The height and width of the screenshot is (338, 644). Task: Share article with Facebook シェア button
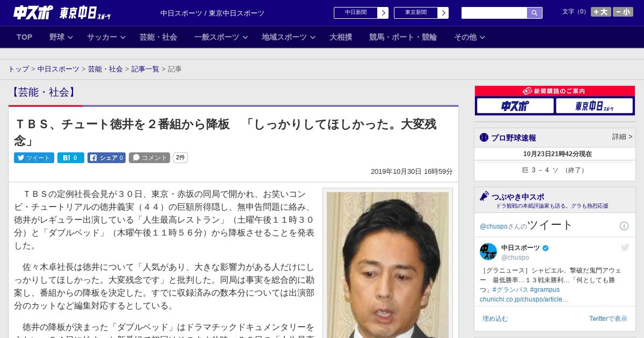coord(106,158)
